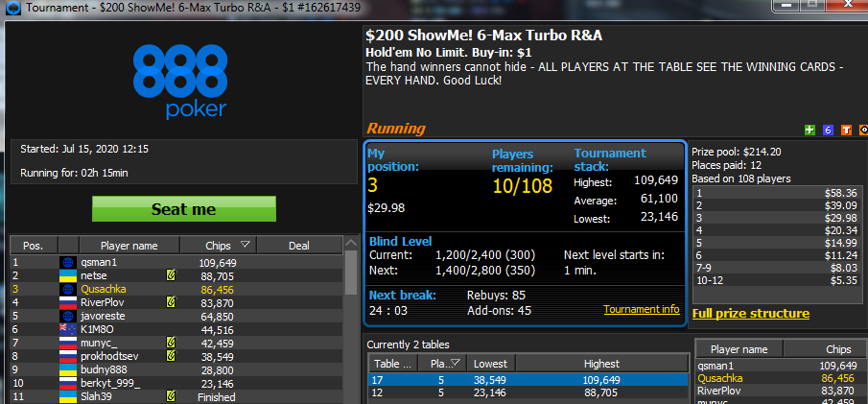Image resolution: width=868 pixels, height=404 pixels.
Task: Click the note icon next to munyc_
Action: tap(171, 343)
